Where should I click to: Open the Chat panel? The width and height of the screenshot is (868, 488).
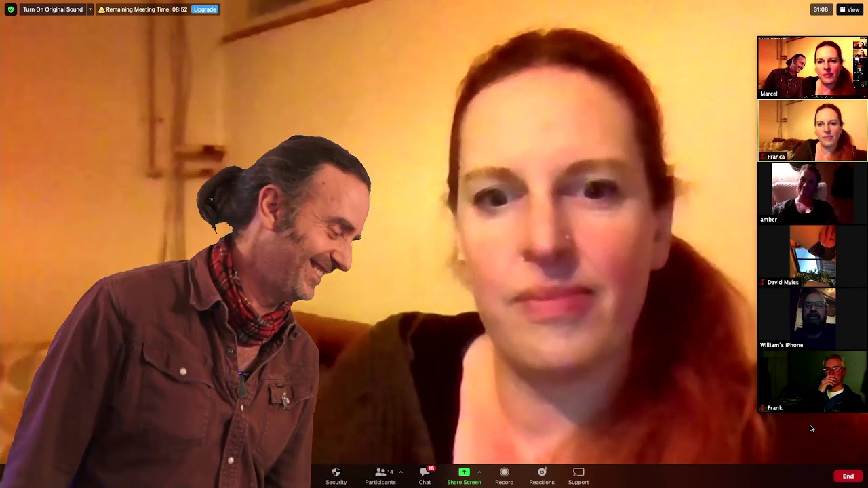(x=425, y=476)
